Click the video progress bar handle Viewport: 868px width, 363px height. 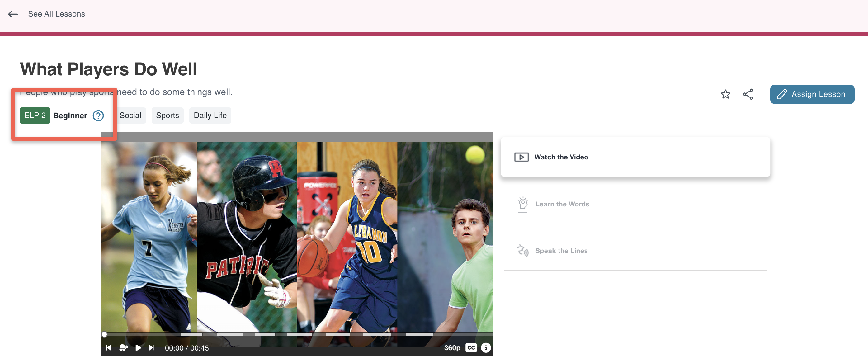pos(104,334)
